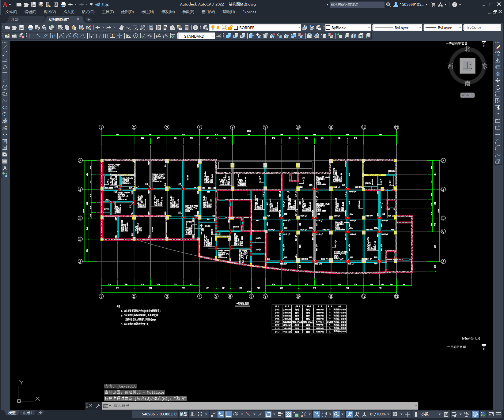The width and height of the screenshot is (504, 420).
Task: Select the Erase tool in the modify toolbar
Action: click(x=498, y=47)
